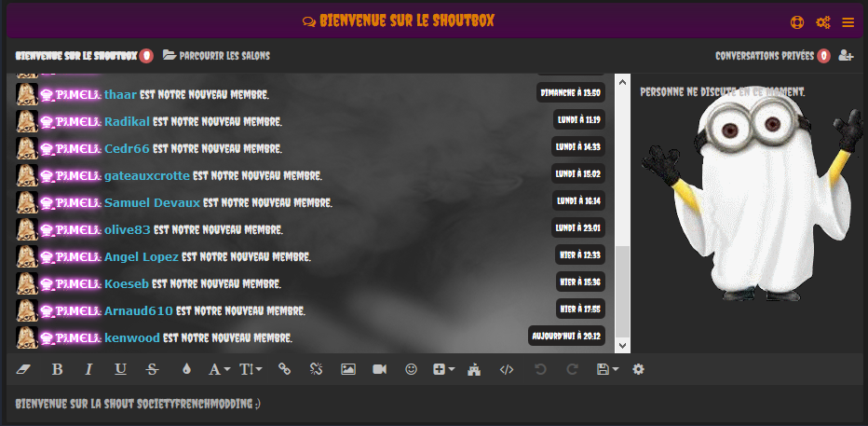The height and width of the screenshot is (426, 868).
Task: Open the text color droplet picker
Action: 186,369
